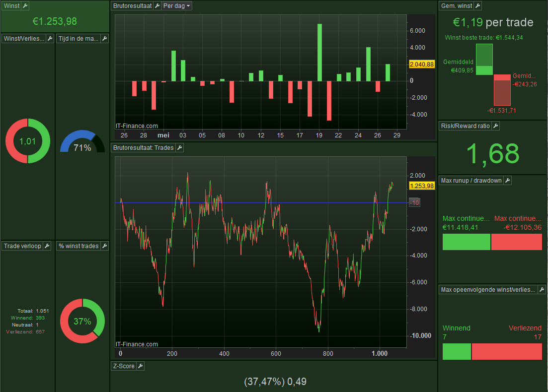Click the yellow 2.040,88 value label
Image resolution: width=548 pixels, height=392 pixels.
pyautogui.click(x=422, y=64)
